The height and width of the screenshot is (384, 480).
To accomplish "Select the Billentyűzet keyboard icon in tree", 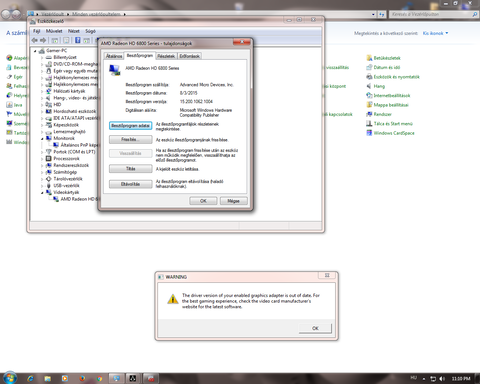I will (49, 57).
